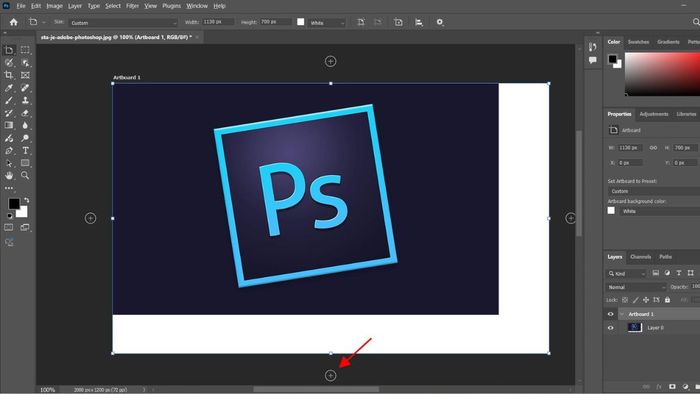Open the White background dropdown in options bar
Screen dimensions: 700x394
(x=327, y=22)
